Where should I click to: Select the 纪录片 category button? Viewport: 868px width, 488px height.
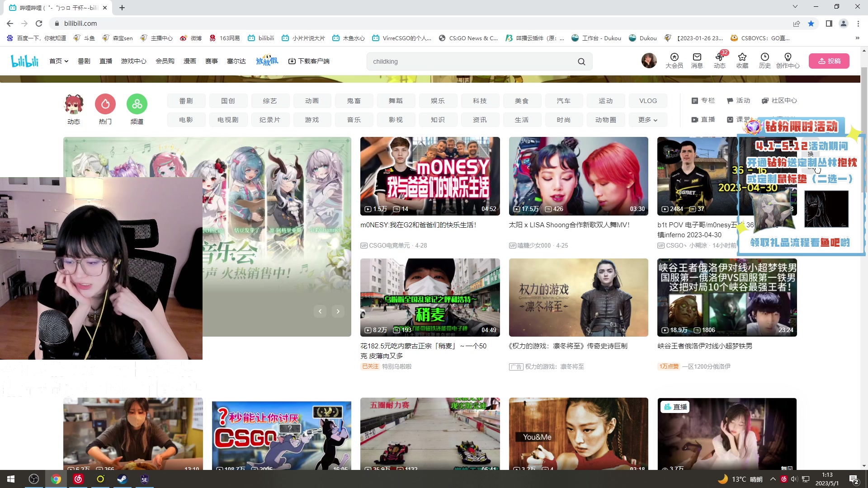[x=270, y=120]
